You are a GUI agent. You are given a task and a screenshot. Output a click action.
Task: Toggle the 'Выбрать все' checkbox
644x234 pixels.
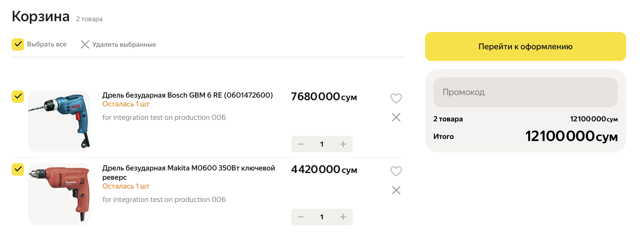pos(18,44)
